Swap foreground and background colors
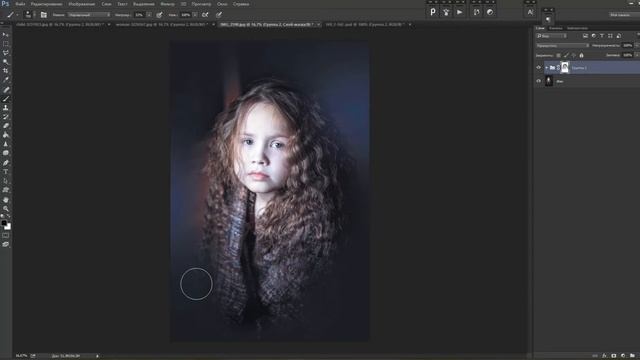Viewport: 640px width, 360px height. click(9, 217)
